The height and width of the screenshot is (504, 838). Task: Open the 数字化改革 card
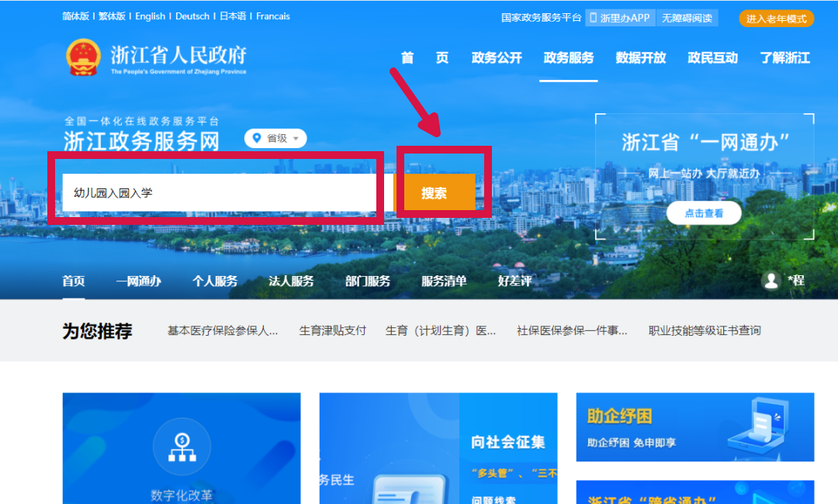(182, 448)
